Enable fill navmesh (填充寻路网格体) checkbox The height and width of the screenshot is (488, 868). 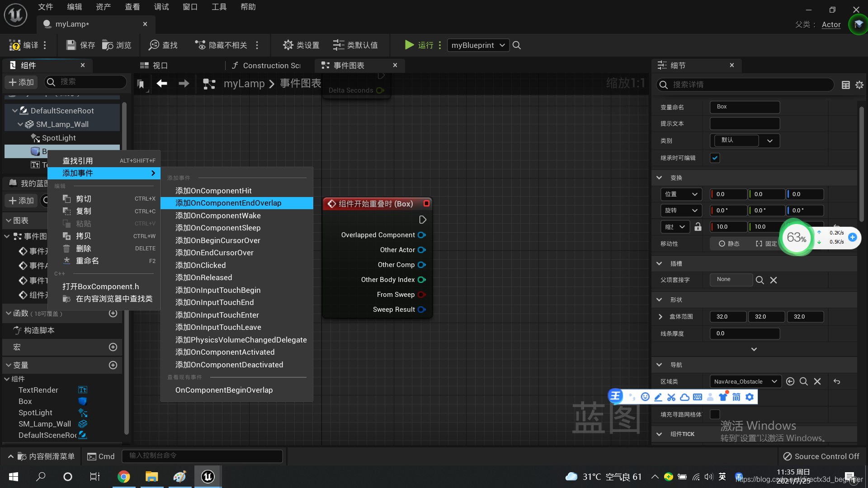click(715, 414)
